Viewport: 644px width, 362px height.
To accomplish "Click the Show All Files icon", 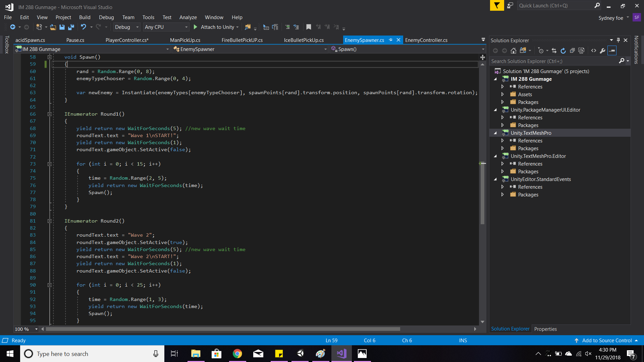I will pyautogui.click(x=581, y=51).
